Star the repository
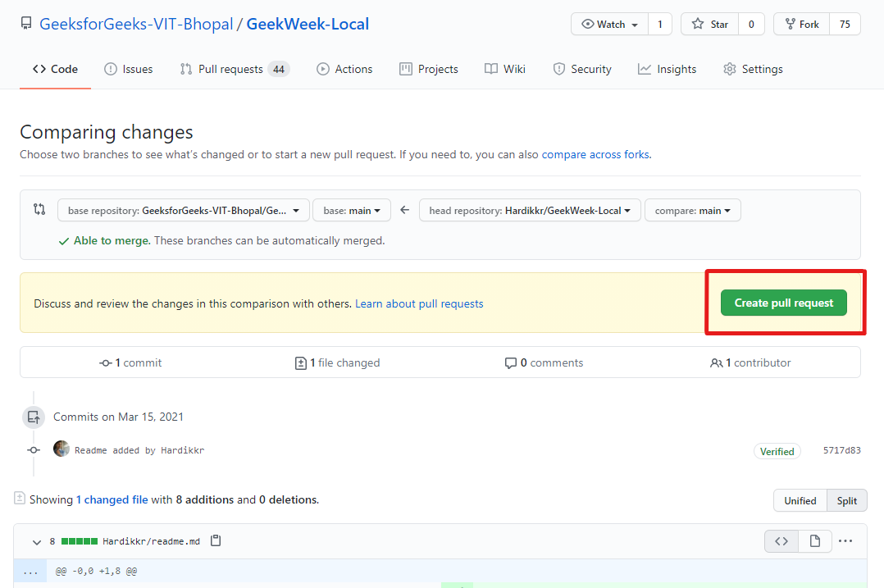884x588 pixels. coord(710,25)
